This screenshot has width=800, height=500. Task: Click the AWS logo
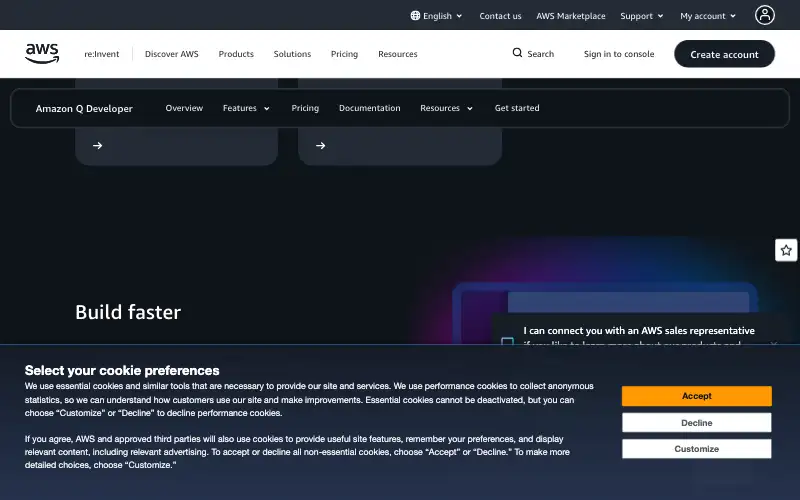click(x=42, y=54)
